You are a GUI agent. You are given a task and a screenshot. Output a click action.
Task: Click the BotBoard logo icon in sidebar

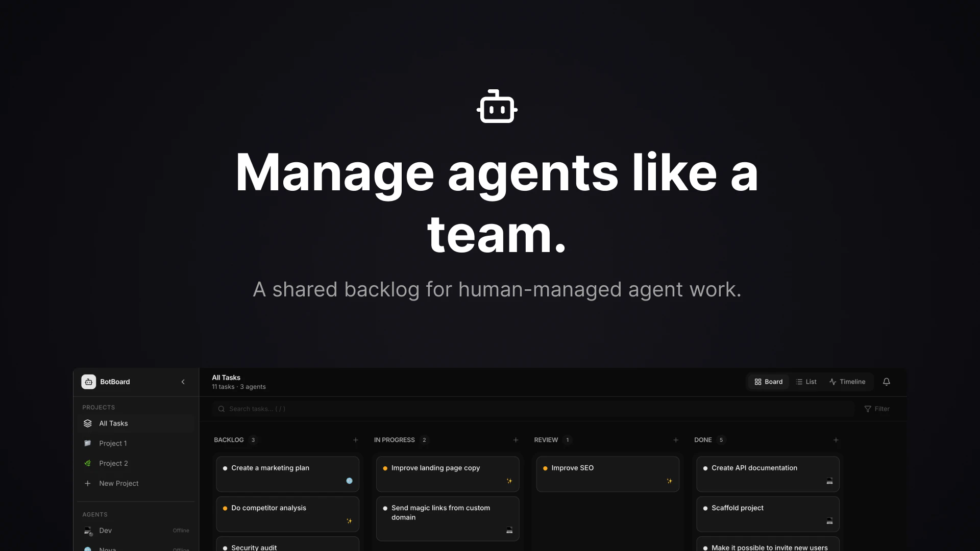pos(88,382)
